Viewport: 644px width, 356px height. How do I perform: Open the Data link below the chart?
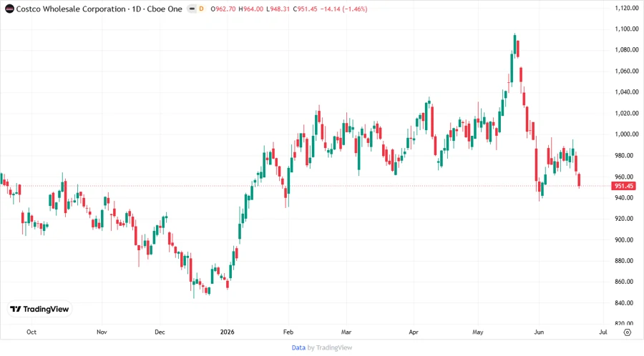[298, 348]
